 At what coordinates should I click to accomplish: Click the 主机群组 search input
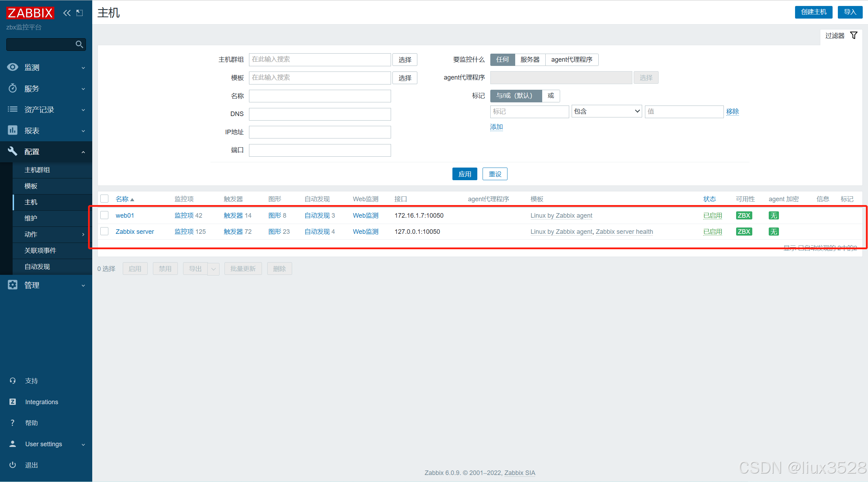click(x=320, y=60)
